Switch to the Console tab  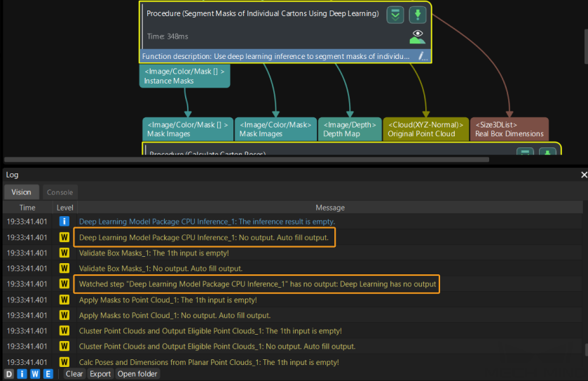(60, 192)
